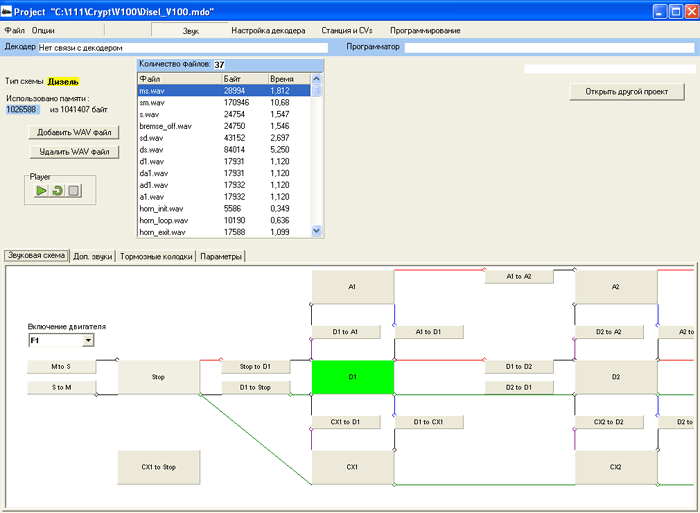Click the A1 to D1 transition box
The image size is (700, 513).
click(429, 332)
